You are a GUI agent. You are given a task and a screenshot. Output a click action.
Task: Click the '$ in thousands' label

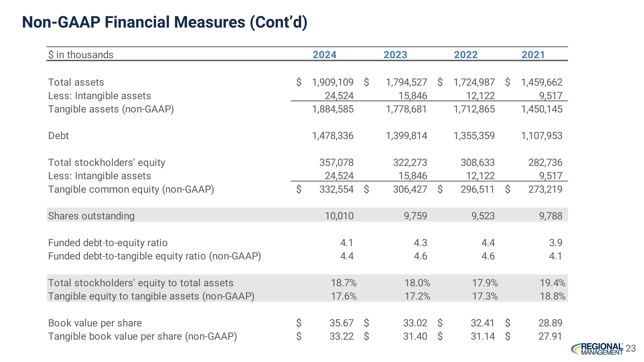click(x=80, y=55)
